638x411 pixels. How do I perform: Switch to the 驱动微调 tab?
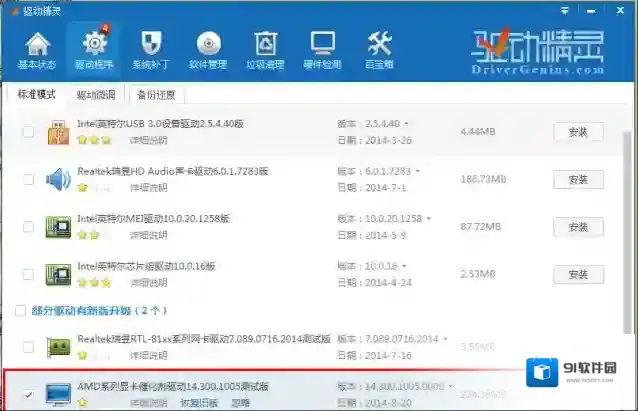(x=96, y=95)
